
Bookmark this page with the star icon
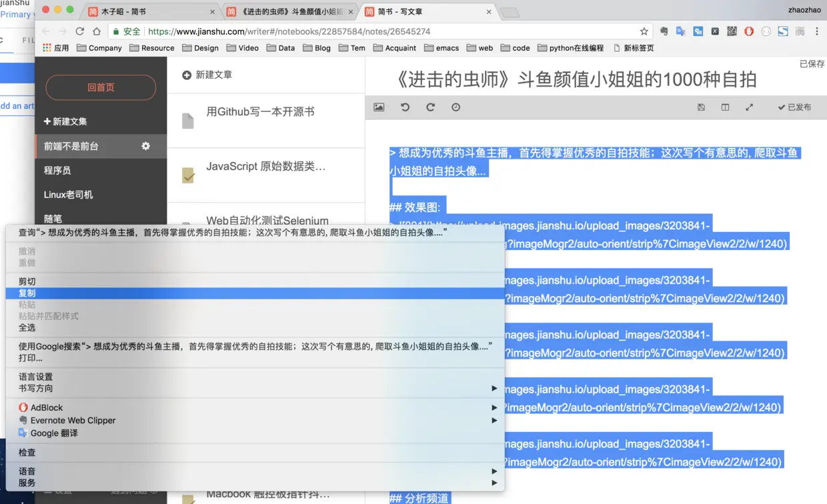(x=644, y=31)
